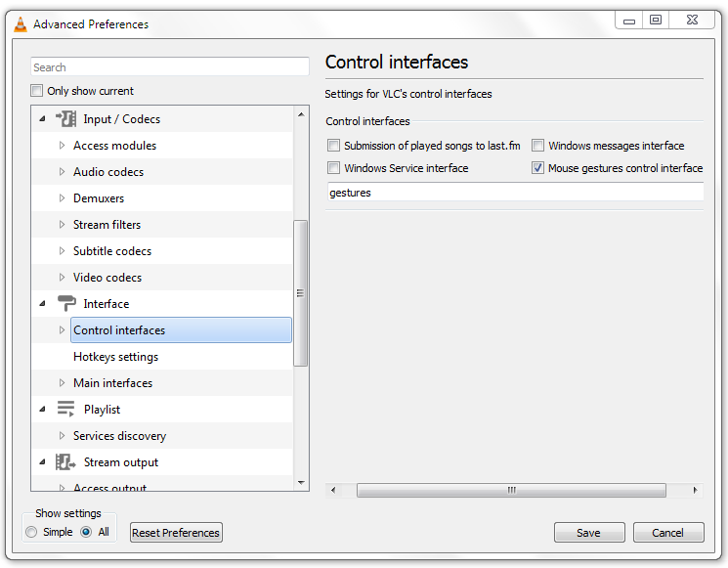Viewport: 728px width, 568px height.
Task: Select the Playlist category label
Action: [103, 410]
